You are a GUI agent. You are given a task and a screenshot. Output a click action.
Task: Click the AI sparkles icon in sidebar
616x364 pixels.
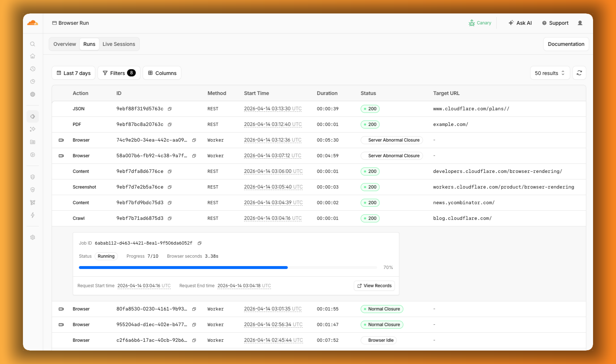pyautogui.click(x=32, y=129)
